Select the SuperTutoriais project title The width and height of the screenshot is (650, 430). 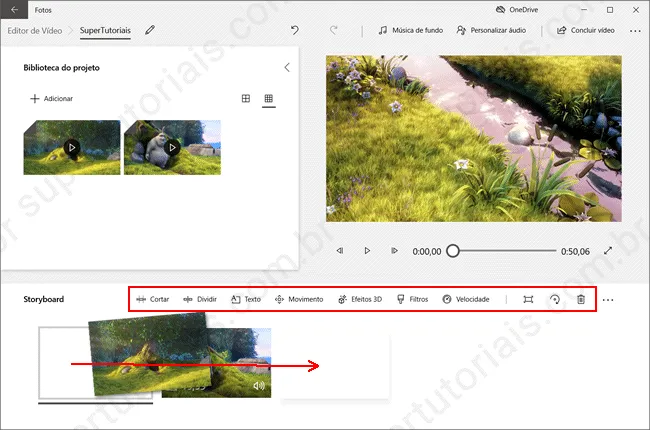click(x=105, y=31)
